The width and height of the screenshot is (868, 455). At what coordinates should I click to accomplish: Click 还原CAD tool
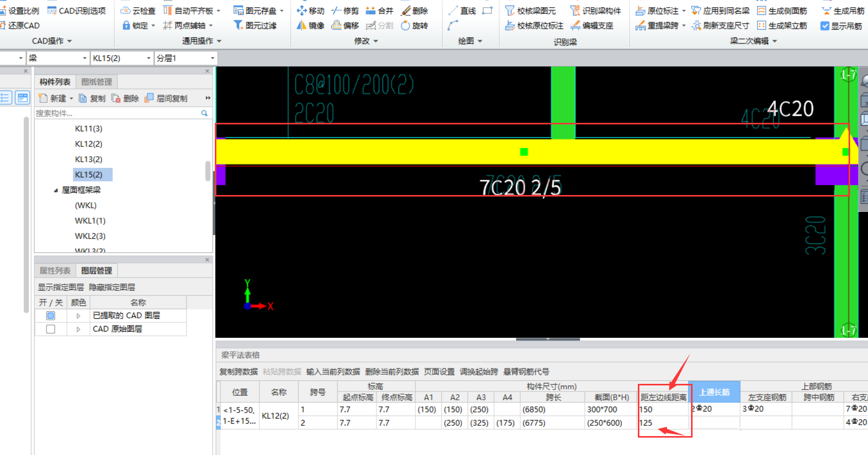coord(19,25)
